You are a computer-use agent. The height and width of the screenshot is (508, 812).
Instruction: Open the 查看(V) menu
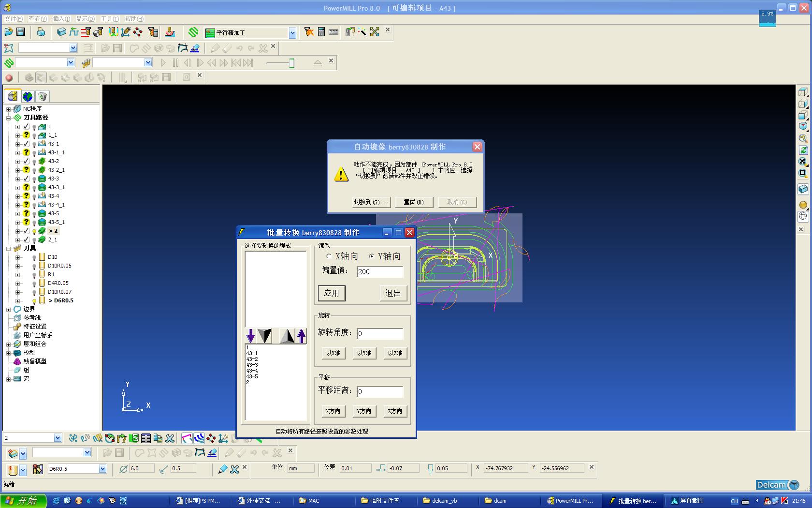(x=38, y=19)
